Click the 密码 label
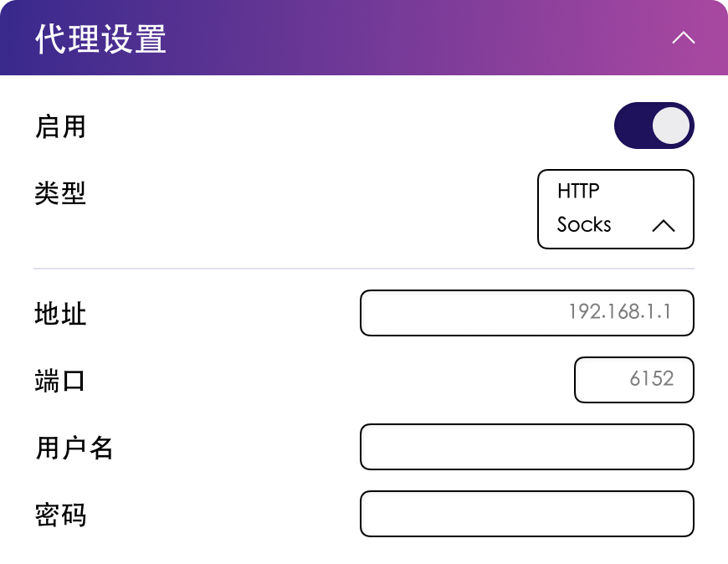 60,514
